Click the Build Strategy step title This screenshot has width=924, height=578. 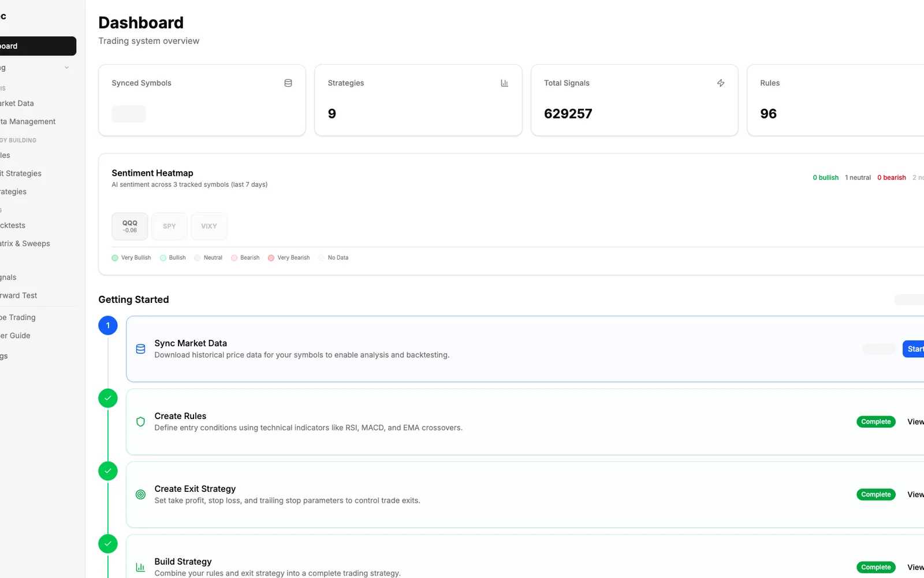(183, 562)
